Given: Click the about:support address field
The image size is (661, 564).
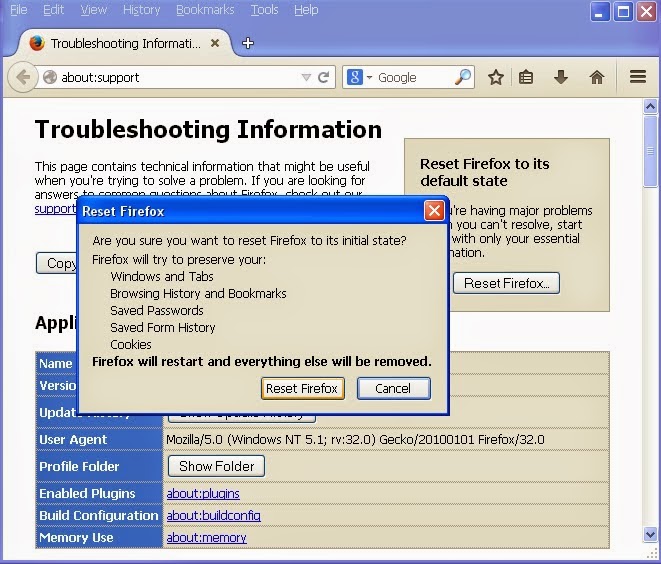Looking at the screenshot, I should tap(179, 78).
